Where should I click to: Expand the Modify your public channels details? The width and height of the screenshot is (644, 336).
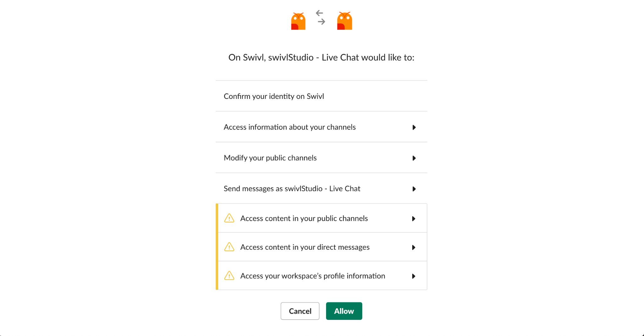[414, 158]
